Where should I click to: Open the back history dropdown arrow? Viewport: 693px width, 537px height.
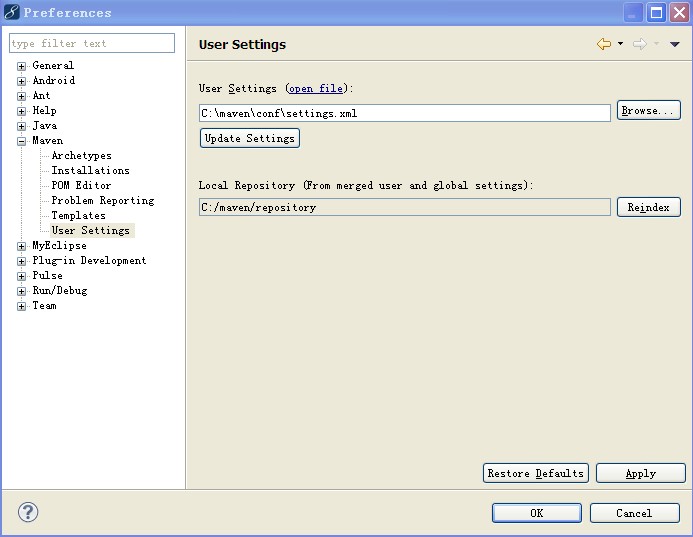[621, 43]
